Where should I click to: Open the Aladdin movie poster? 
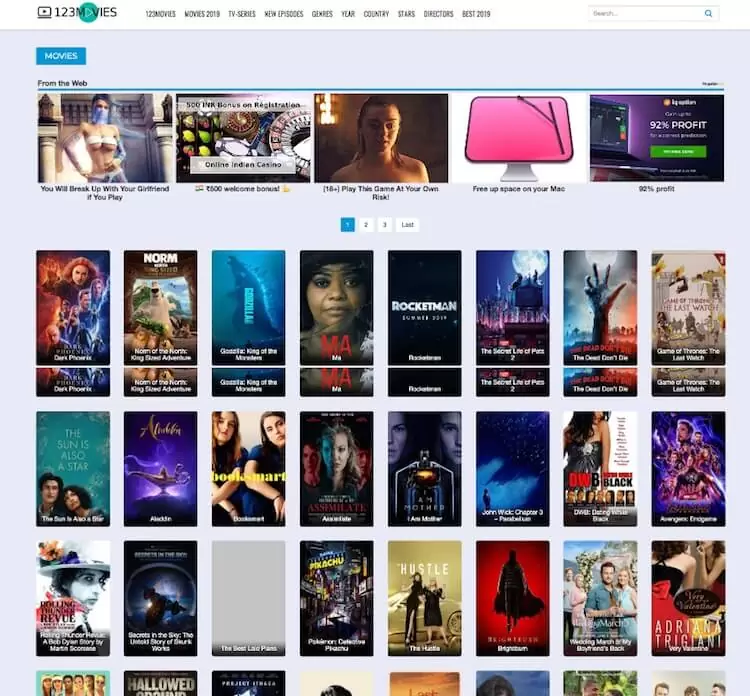coord(160,468)
